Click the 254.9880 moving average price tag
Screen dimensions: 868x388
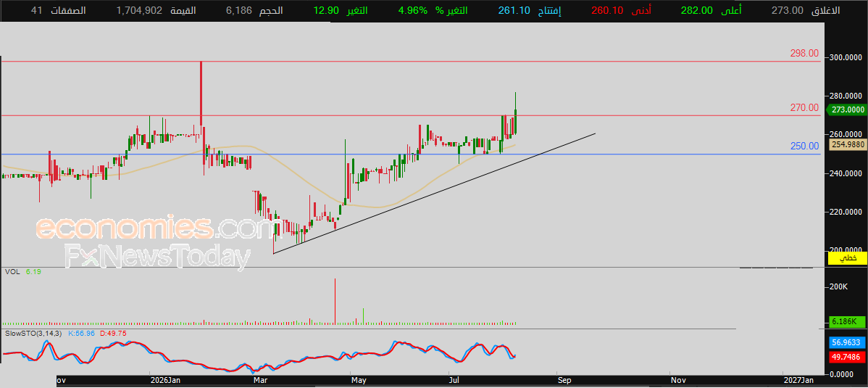pyautogui.click(x=848, y=144)
